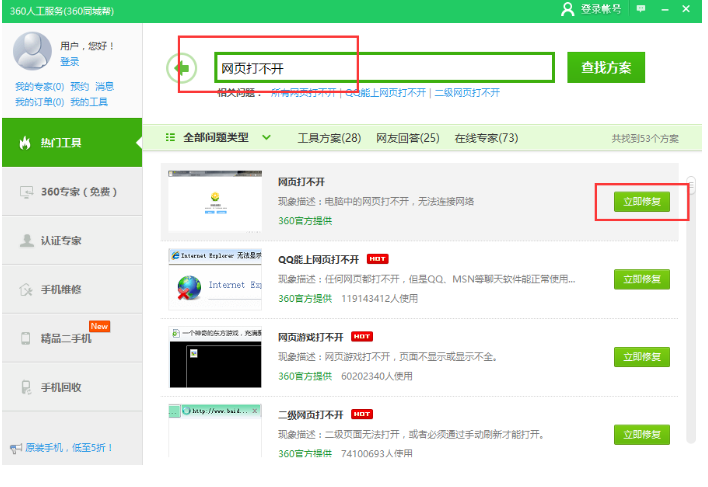This screenshot has height=487, width=708.
Task: Switch to the 工具方案(28) tab
Action: [329, 138]
